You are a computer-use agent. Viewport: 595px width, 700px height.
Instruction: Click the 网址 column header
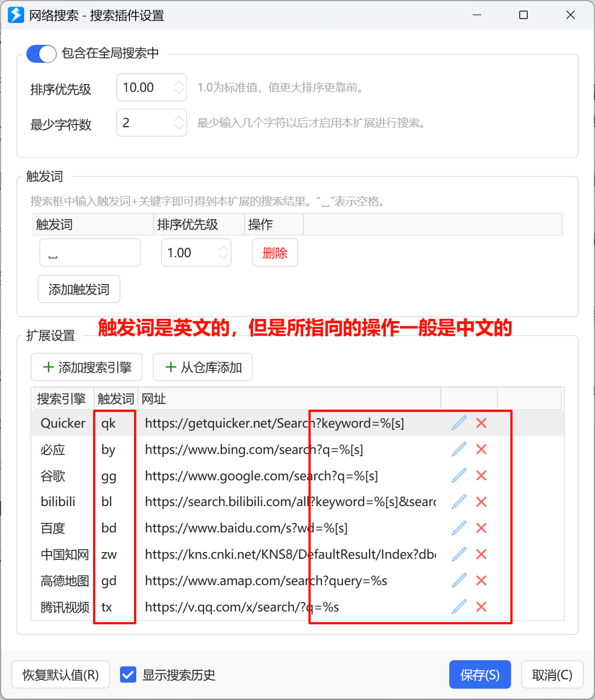(289, 399)
